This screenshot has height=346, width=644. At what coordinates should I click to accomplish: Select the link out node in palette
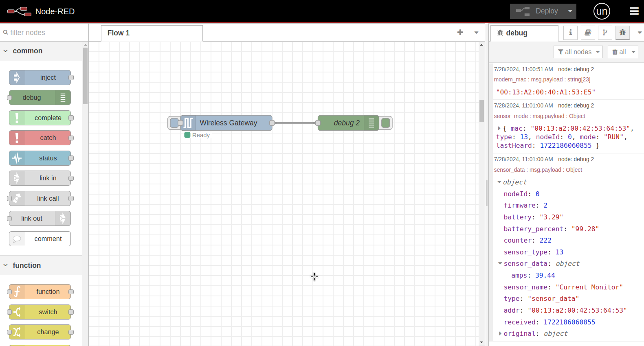(40, 219)
